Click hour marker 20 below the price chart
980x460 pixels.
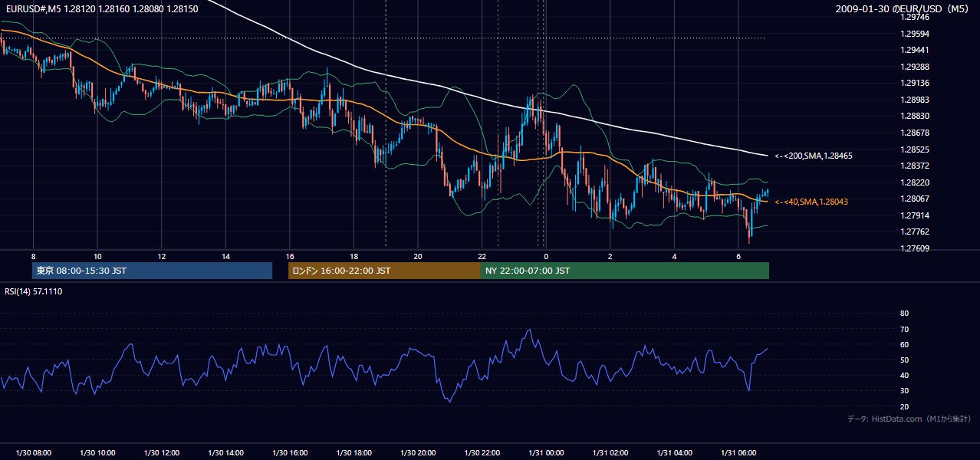[x=418, y=256]
